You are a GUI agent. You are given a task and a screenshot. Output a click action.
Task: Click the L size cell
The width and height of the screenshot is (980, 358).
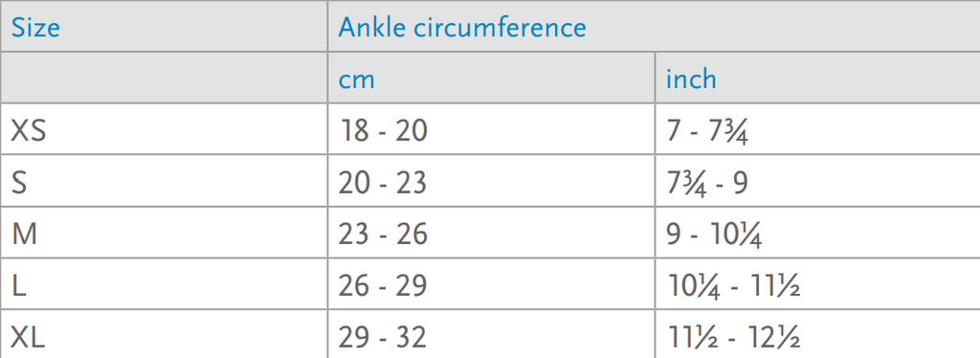(164, 283)
